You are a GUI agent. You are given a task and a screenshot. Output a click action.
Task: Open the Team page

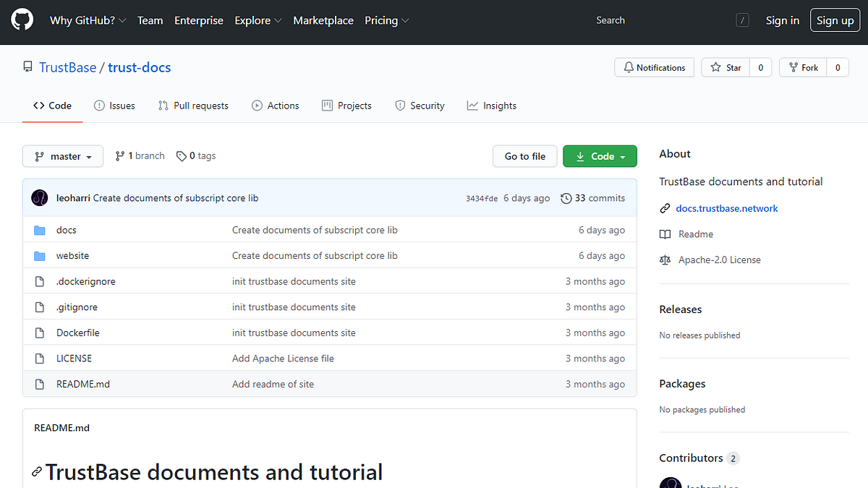[150, 20]
